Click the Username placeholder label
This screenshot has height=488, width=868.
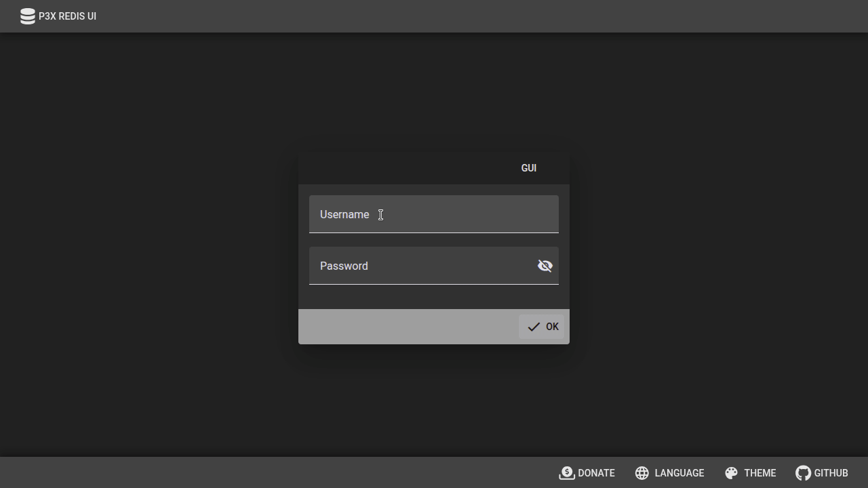click(344, 215)
